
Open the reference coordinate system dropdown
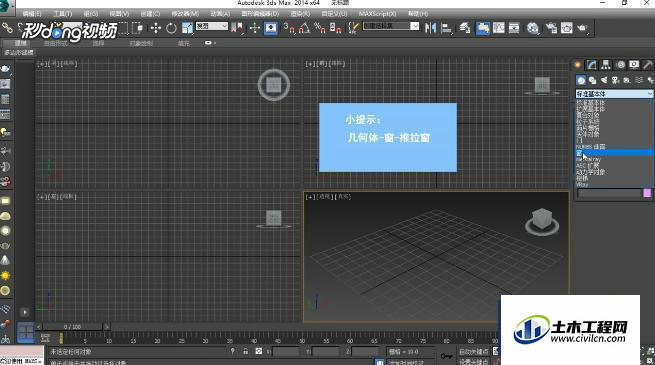click(212, 26)
